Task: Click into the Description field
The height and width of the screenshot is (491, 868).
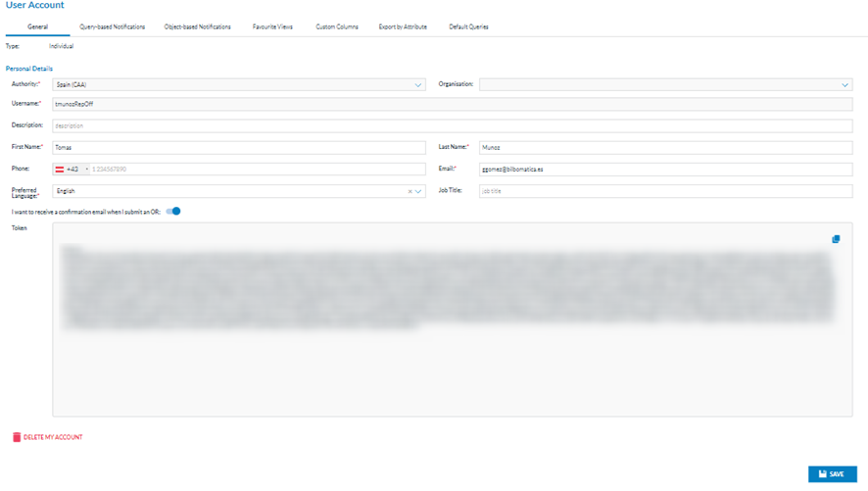Action: click(x=451, y=126)
